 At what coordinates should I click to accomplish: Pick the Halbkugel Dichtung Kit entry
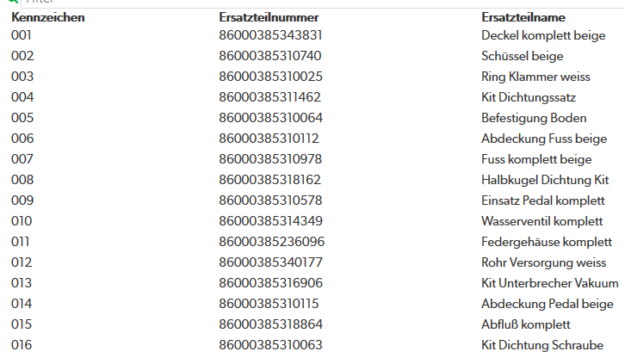(545, 181)
